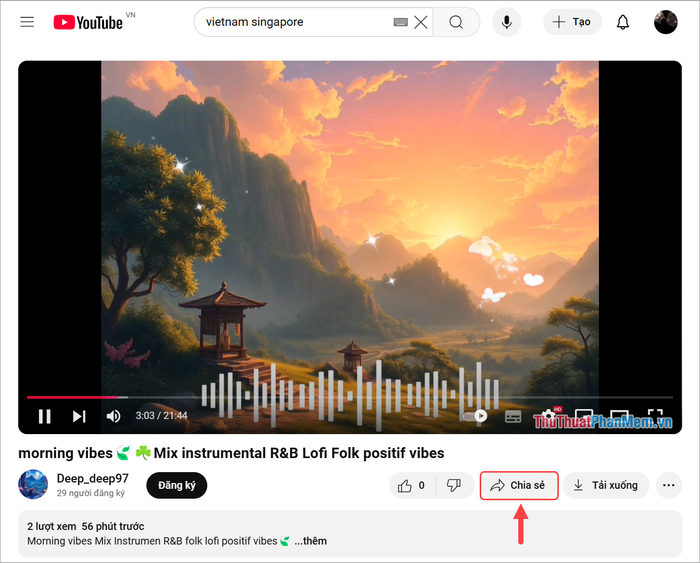The image size is (700, 563).
Task: Click the Chia sẻ share button
Action: click(x=519, y=485)
